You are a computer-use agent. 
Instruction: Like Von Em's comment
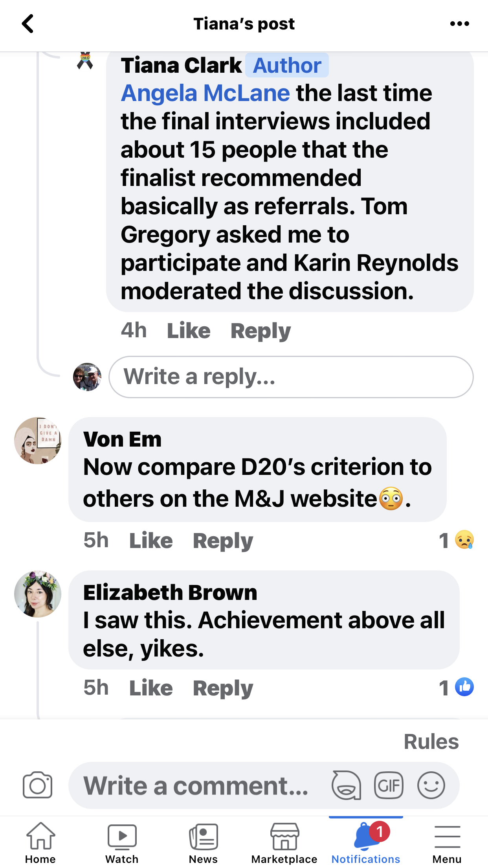click(151, 541)
